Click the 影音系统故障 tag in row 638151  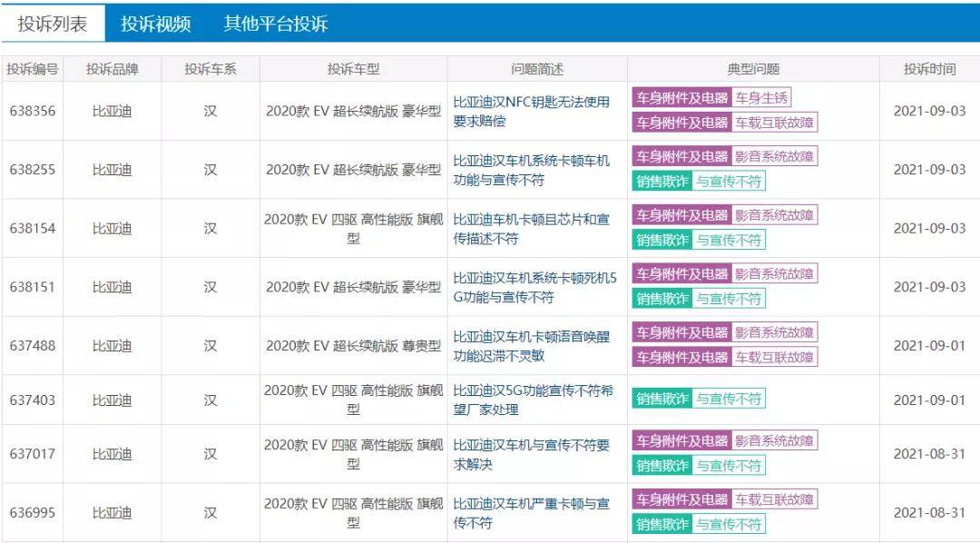[x=774, y=274]
